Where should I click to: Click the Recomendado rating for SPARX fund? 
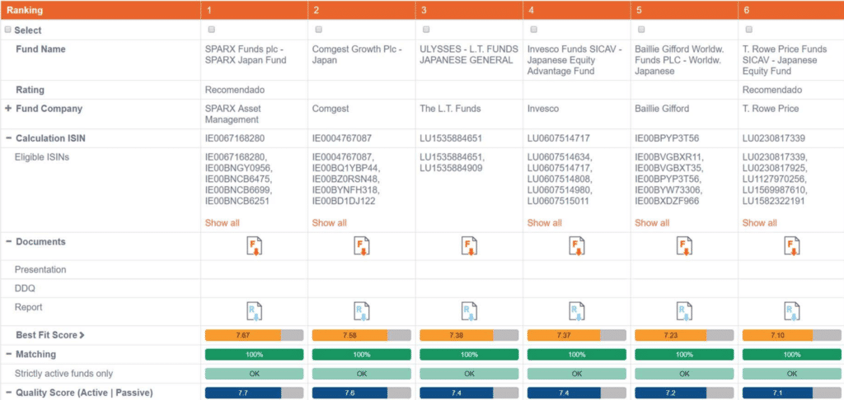[235, 90]
